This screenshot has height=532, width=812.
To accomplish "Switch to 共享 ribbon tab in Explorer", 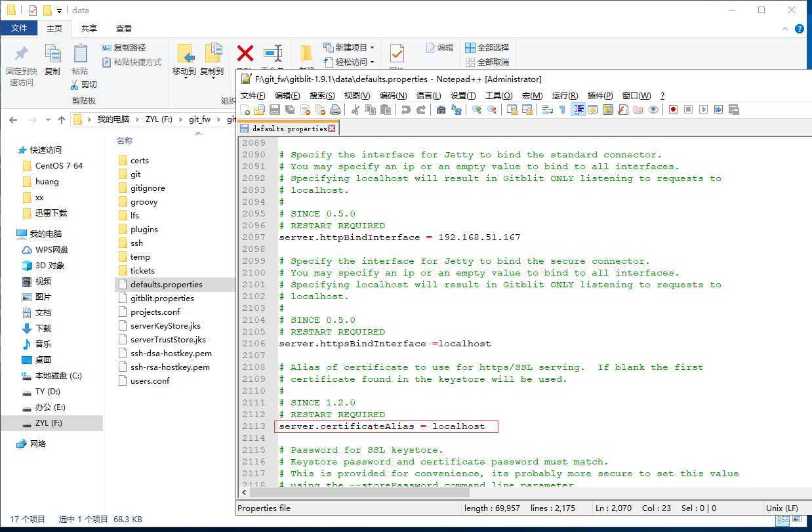I will (89, 28).
